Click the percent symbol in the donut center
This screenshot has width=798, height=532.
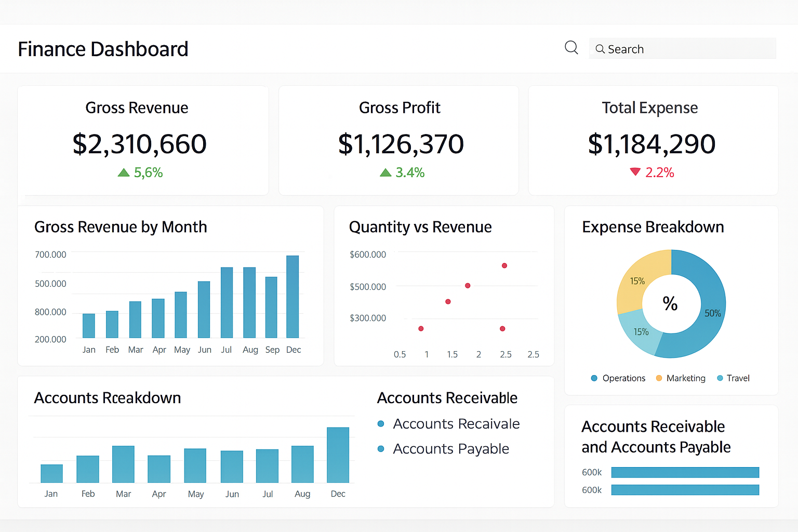(670, 304)
